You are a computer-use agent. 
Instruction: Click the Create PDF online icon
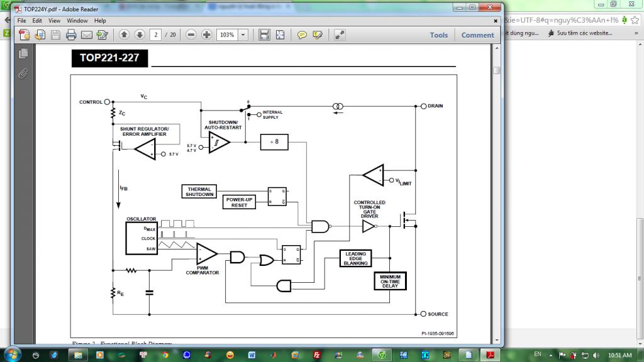[x=25, y=35]
